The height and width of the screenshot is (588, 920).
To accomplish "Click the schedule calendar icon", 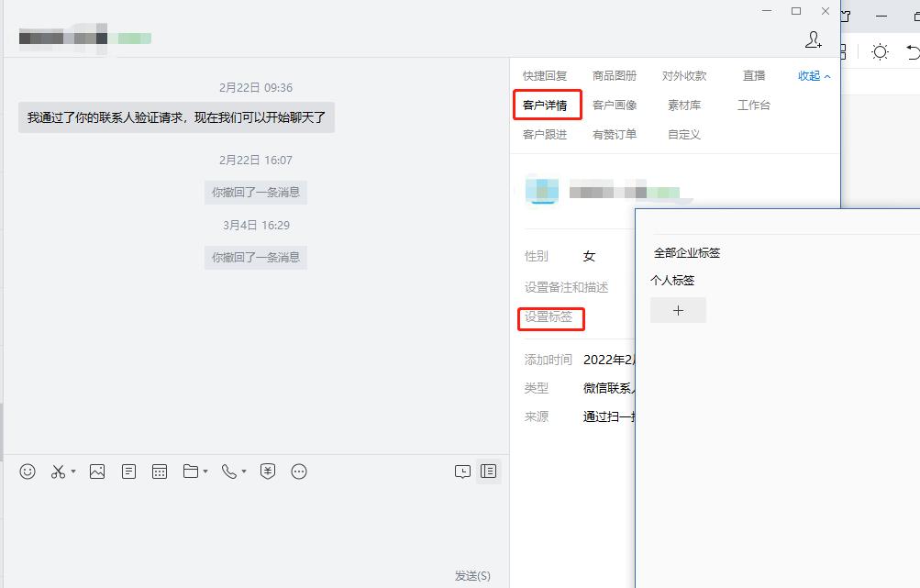I will (x=159, y=472).
